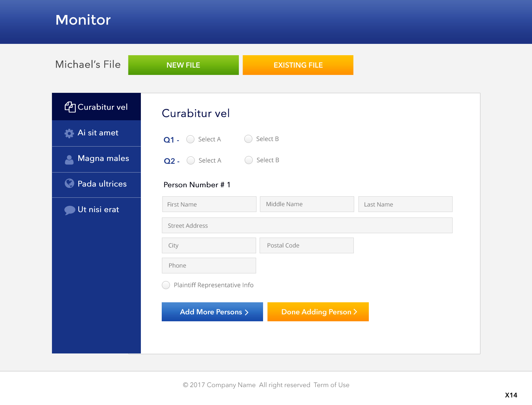Focus the Middle Name field
The image size is (532, 405).
coord(307,204)
